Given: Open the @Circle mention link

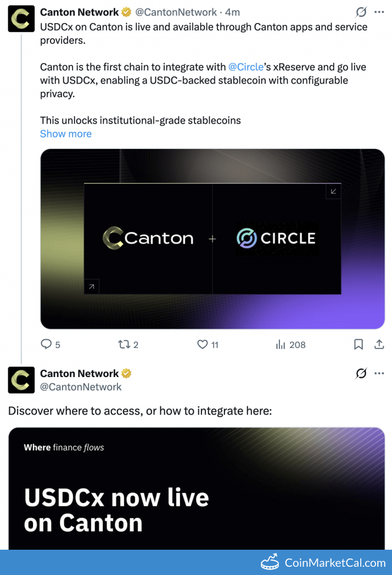Looking at the screenshot, I should tap(245, 67).
